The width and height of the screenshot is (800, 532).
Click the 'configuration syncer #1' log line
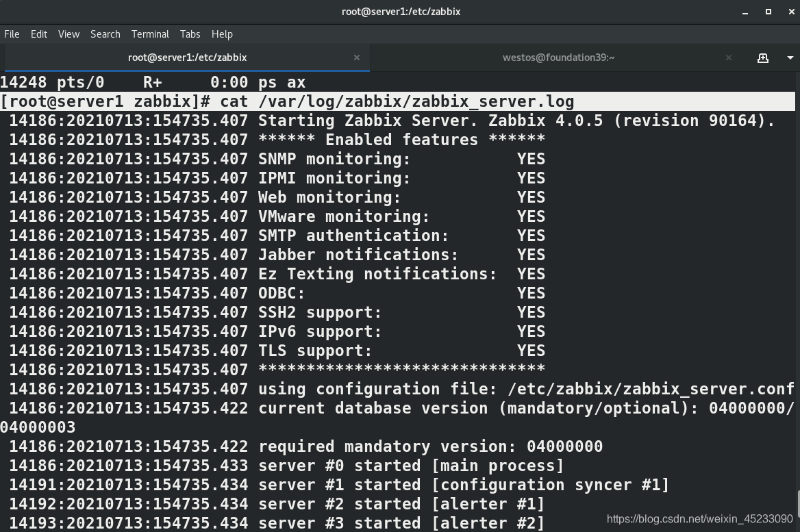339,485
